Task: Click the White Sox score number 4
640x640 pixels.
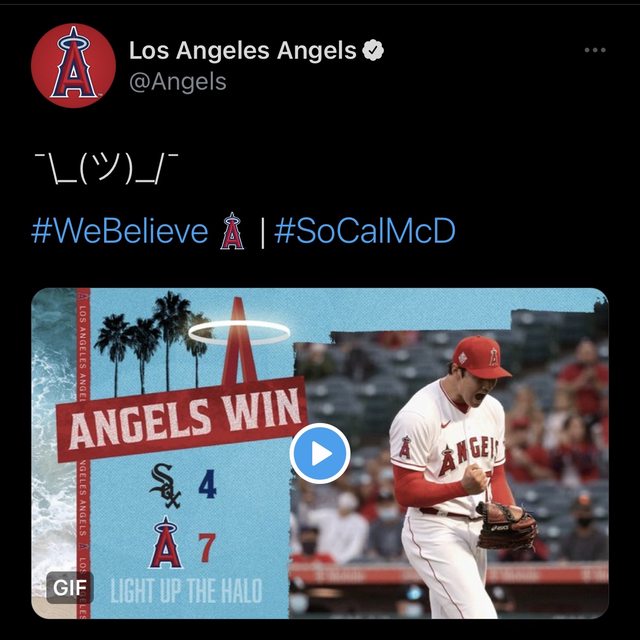Action: click(207, 485)
